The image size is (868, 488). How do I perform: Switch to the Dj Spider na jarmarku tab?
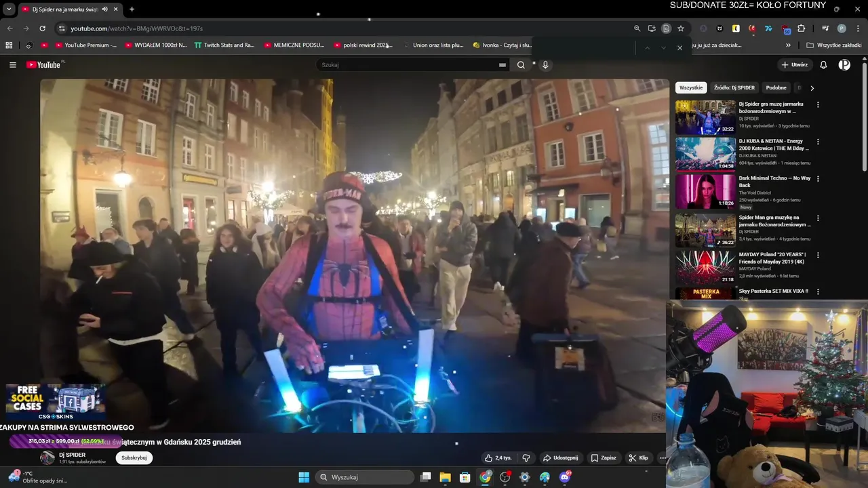tap(64, 9)
